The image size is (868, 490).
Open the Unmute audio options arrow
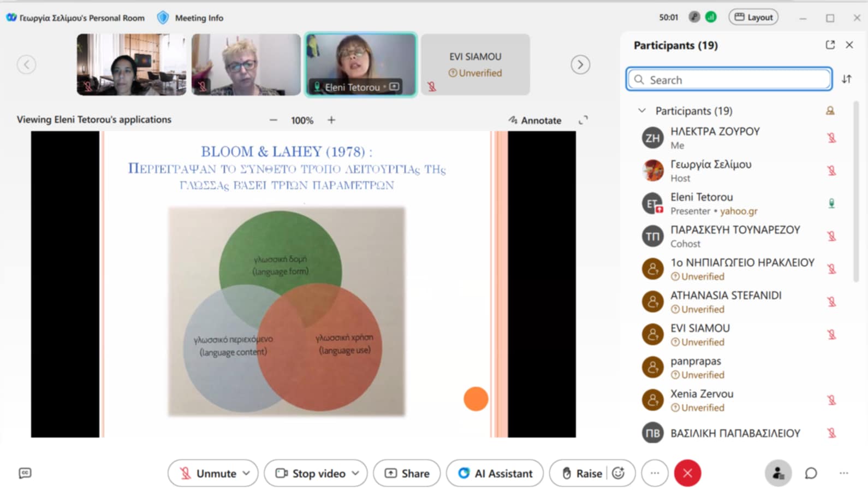[x=246, y=473]
